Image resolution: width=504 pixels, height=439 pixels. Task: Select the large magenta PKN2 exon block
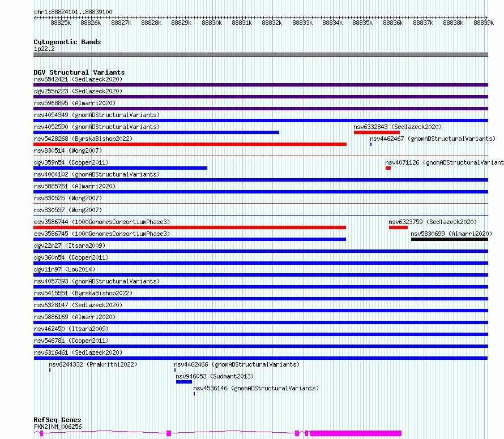(356, 433)
